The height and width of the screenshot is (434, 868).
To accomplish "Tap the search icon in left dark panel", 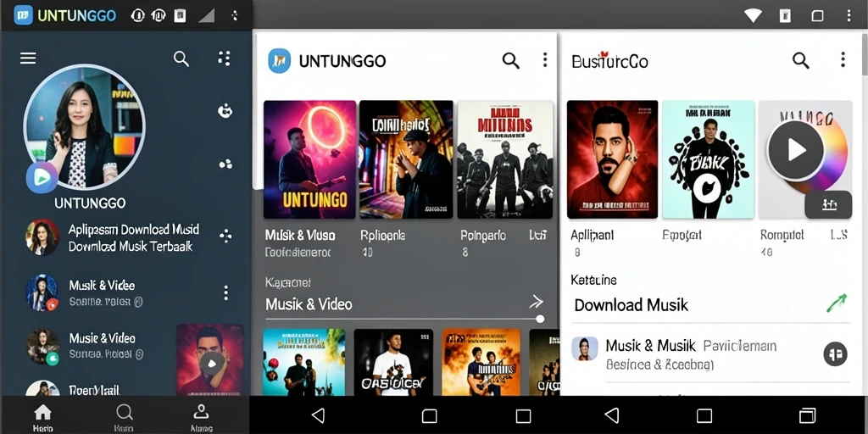I will [181, 58].
